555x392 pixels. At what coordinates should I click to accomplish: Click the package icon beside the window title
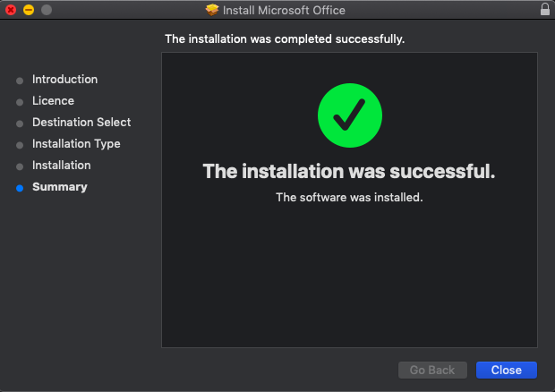tap(212, 11)
